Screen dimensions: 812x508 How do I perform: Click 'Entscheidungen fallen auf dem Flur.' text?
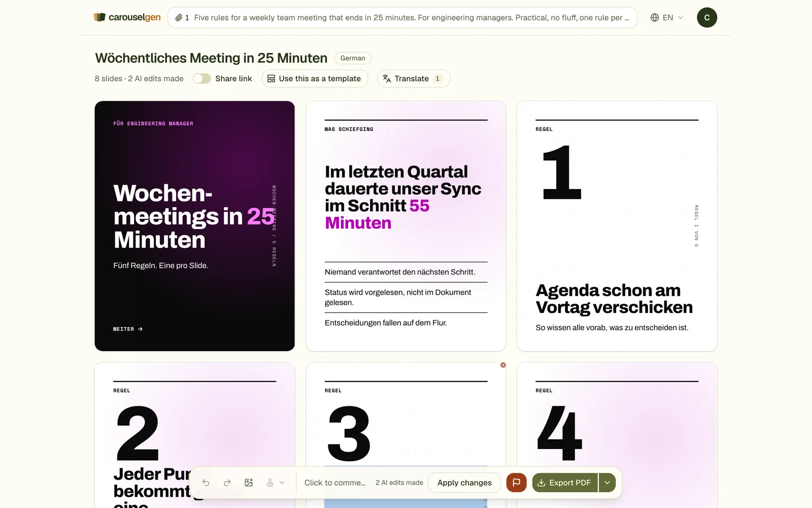coord(386,323)
